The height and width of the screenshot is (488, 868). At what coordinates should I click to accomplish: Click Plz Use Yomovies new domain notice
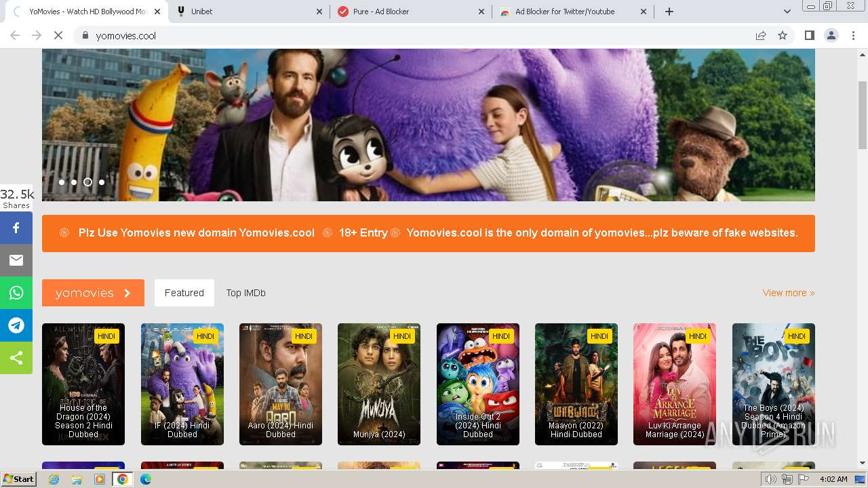(x=197, y=232)
